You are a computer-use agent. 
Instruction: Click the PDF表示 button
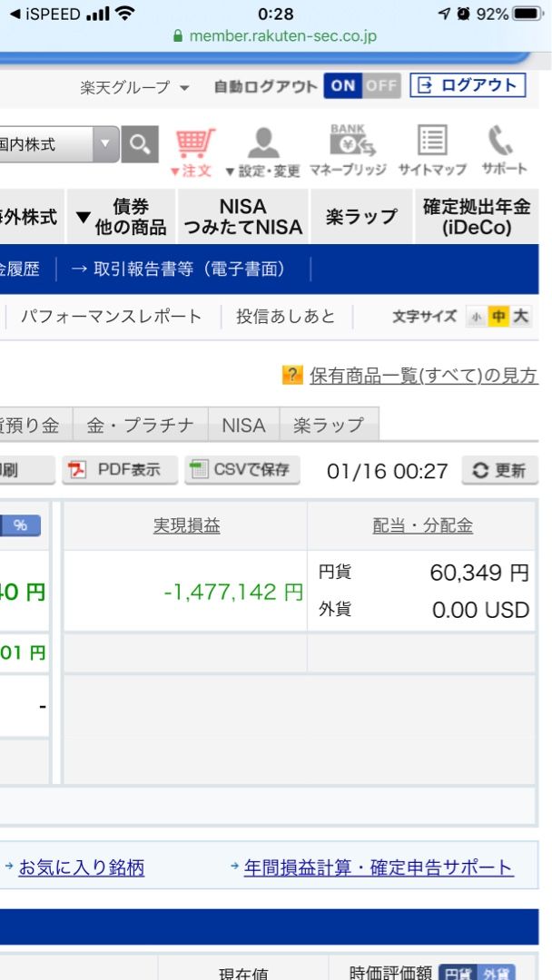click(117, 470)
